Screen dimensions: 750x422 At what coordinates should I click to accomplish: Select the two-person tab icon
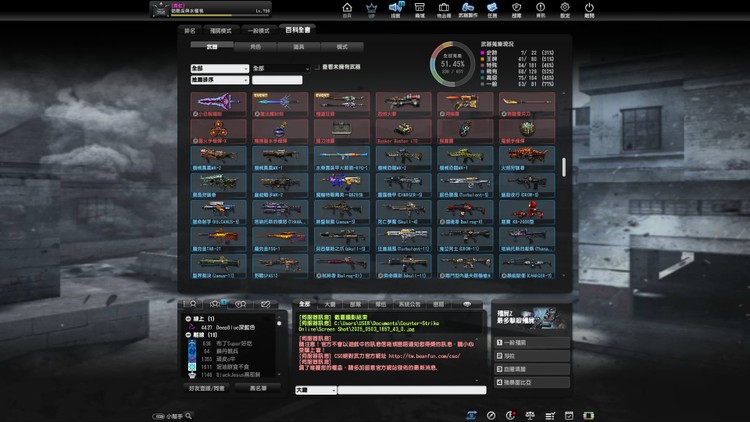(241, 304)
